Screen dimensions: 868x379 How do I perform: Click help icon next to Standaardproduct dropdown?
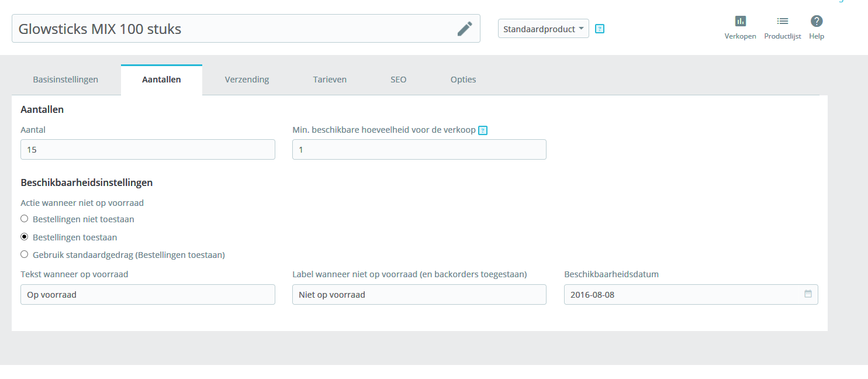tap(599, 28)
